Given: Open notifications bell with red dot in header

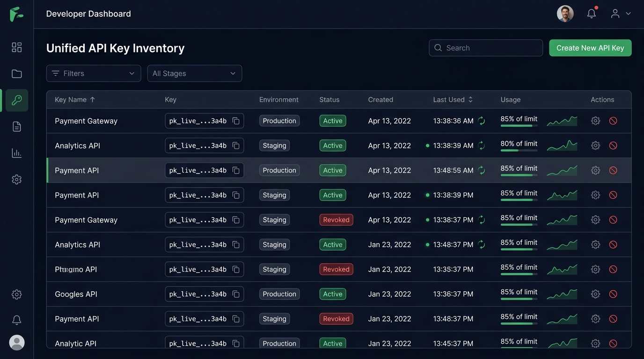Looking at the screenshot, I should [x=592, y=14].
